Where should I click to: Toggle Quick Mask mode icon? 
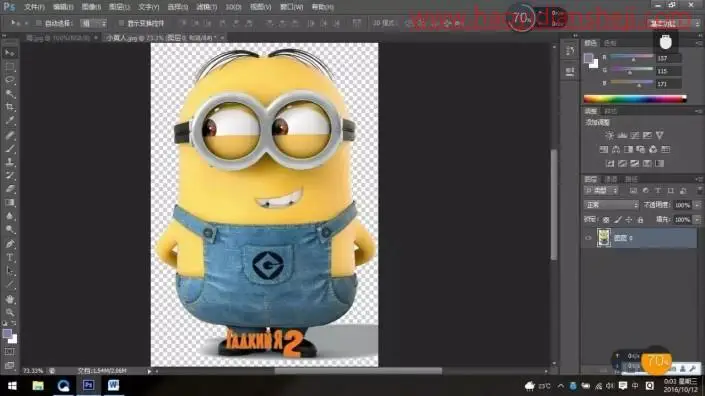[x=9, y=352]
